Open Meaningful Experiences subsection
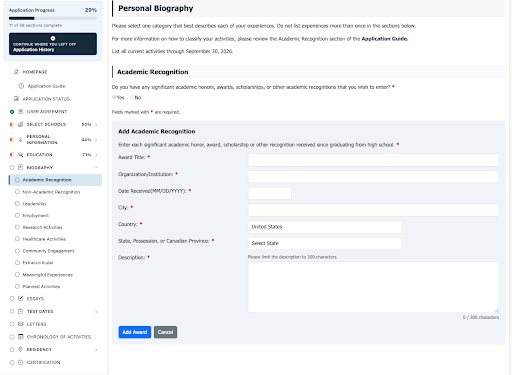Screen dimensions: 512x375 click(x=47, y=275)
